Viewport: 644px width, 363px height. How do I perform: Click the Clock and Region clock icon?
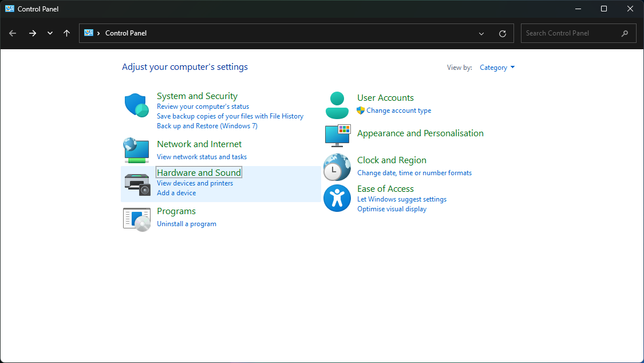(x=337, y=167)
